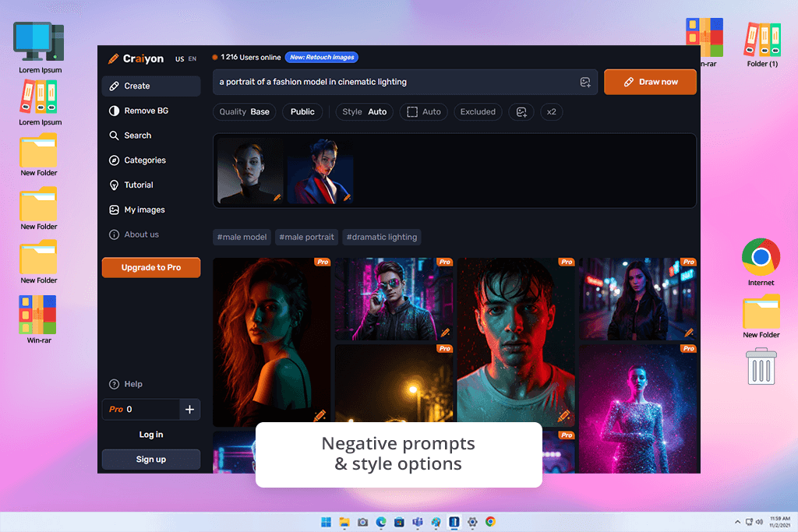Open the Windows Start menu

(x=327, y=522)
